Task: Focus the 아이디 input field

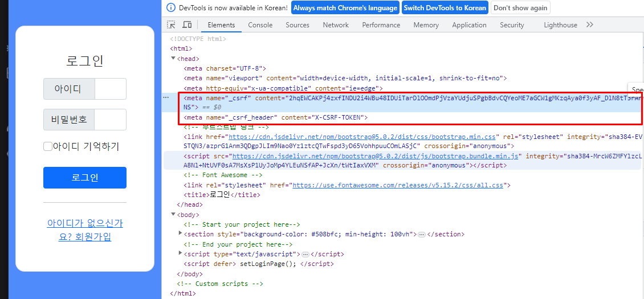Action: click(x=111, y=89)
